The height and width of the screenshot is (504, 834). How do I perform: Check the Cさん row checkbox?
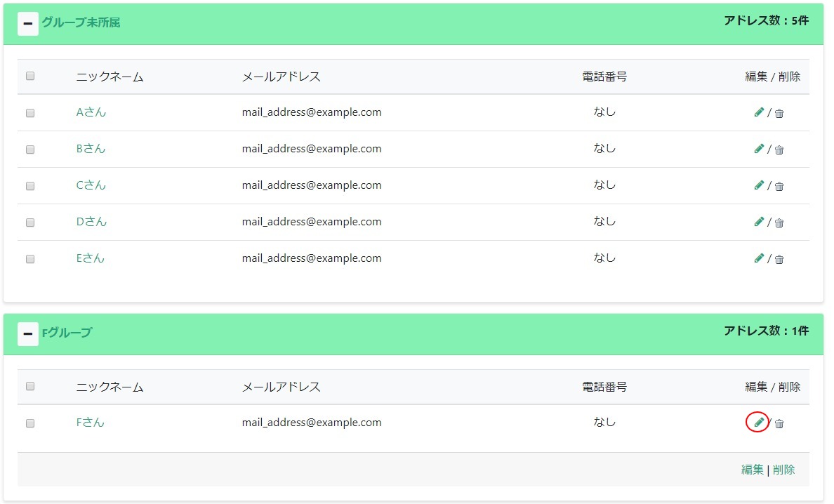[30, 186]
